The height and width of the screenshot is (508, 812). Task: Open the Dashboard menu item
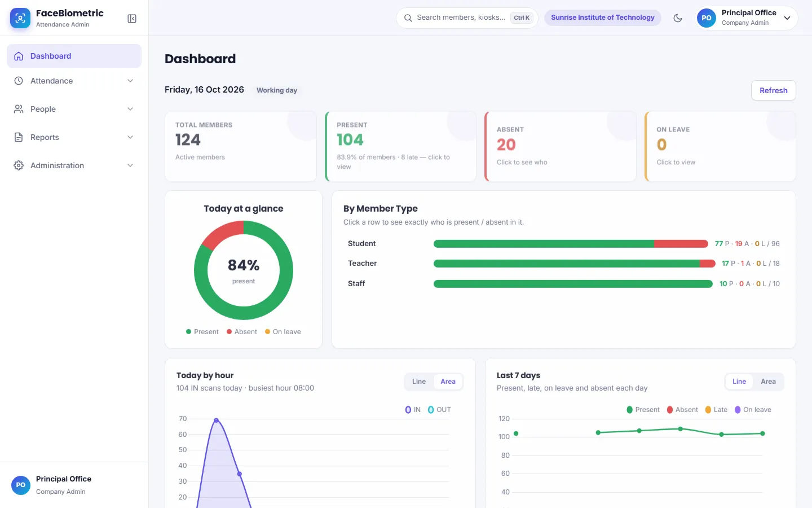pyautogui.click(x=74, y=56)
